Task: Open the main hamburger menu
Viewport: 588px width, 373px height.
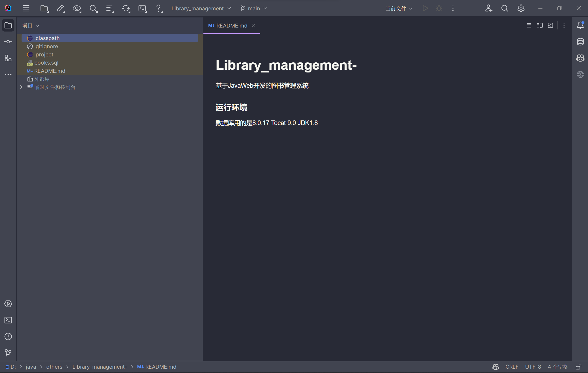Action: 26,8
